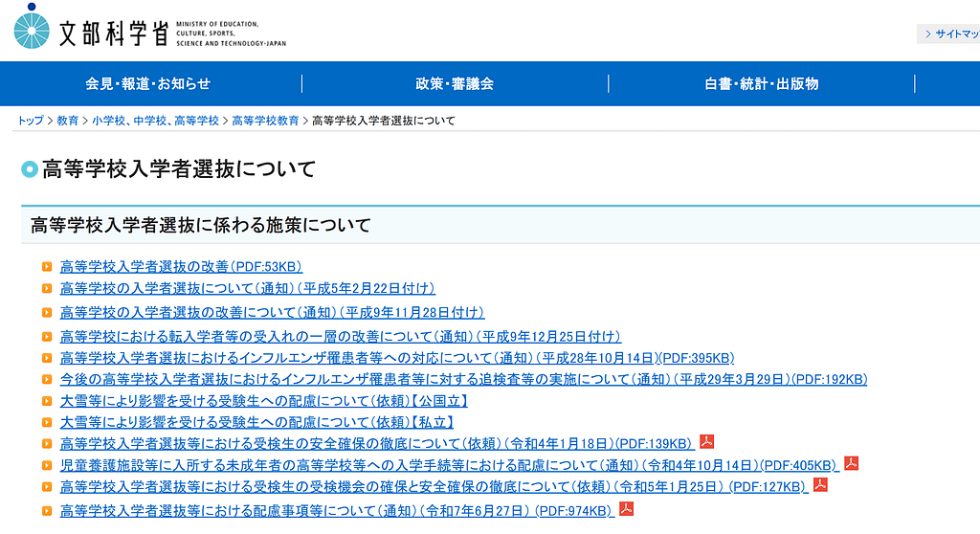980x534 pixels.
Task: Go to 教育 in the breadcrumb
Action: (x=68, y=121)
